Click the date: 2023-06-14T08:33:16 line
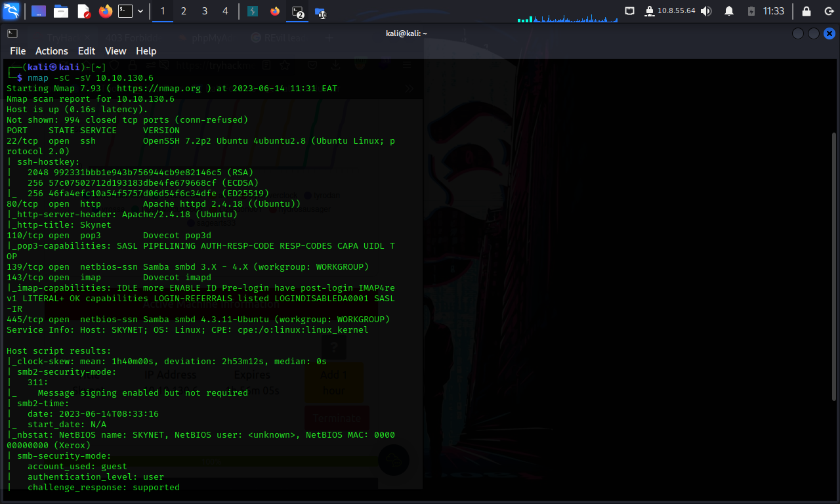The height and width of the screenshot is (504, 840). click(x=93, y=414)
